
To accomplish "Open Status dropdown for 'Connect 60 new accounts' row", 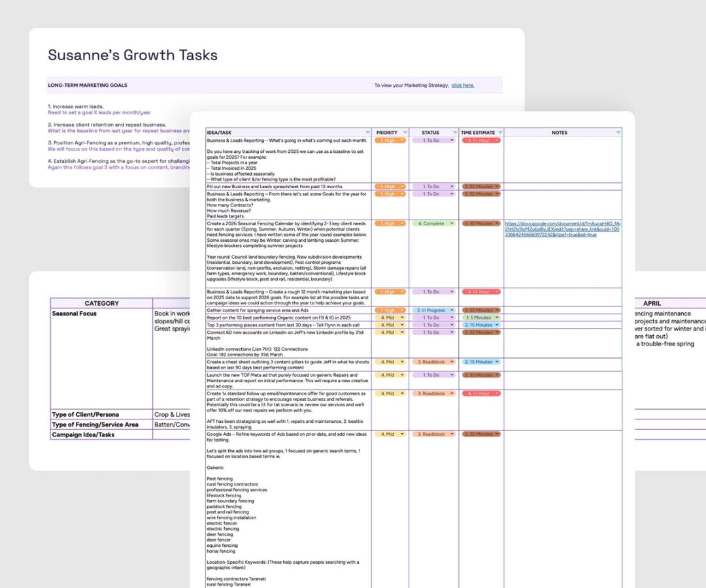I will pos(433,332).
